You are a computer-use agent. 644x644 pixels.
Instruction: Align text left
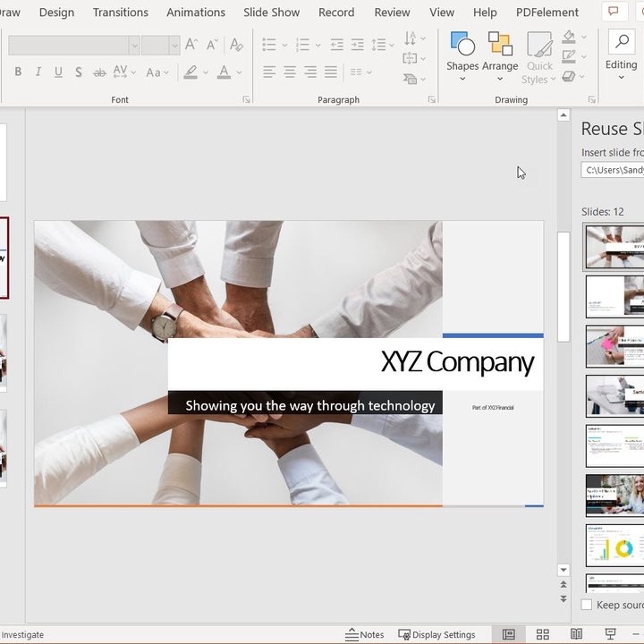[269, 72]
